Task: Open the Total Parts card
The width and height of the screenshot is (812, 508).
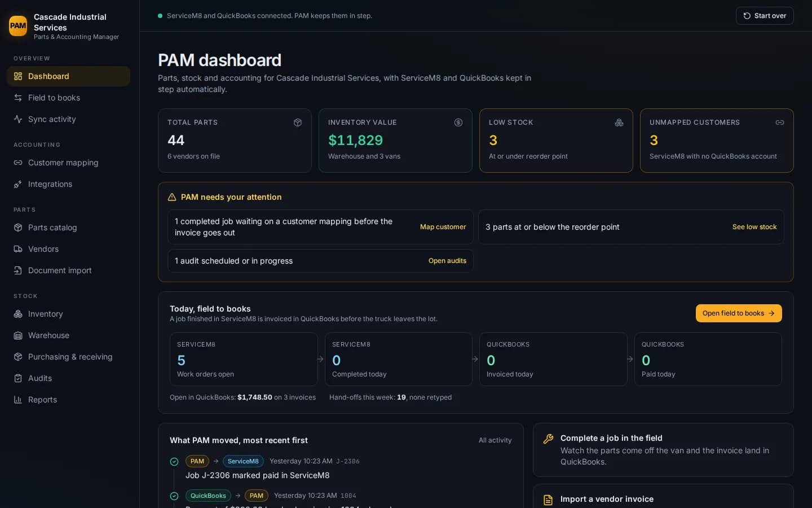Action: 235,141
